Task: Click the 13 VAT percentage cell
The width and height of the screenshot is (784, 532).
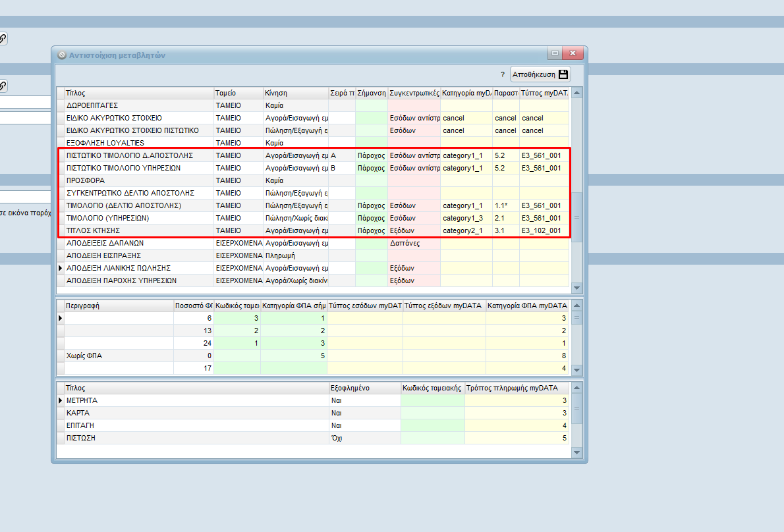Action: 194,331
